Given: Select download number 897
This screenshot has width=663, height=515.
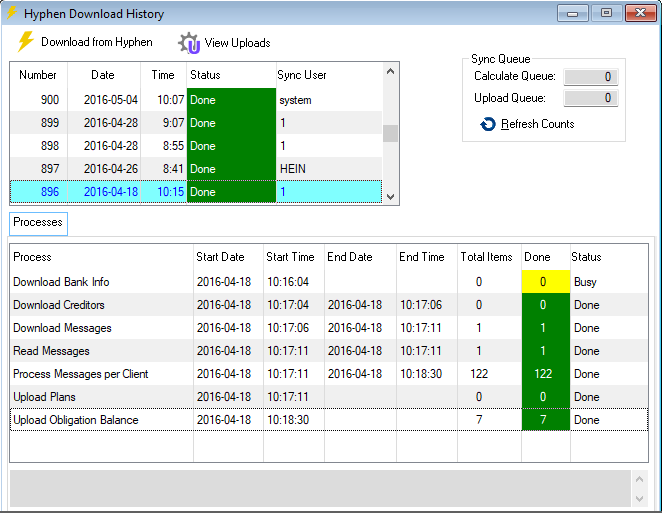Looking at the screenshot, I should point(196,169).
